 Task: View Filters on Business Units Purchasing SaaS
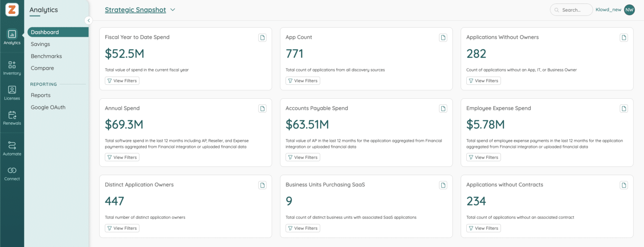point(303,228)
